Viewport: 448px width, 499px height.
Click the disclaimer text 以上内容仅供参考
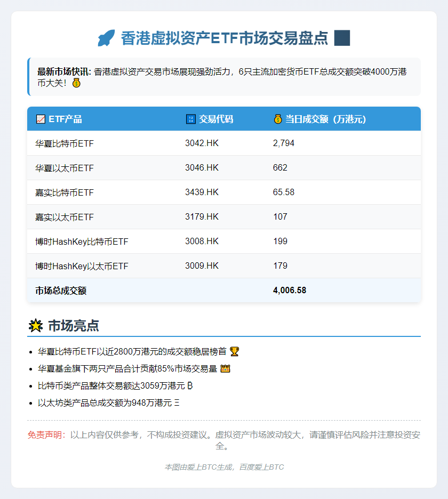105,435
